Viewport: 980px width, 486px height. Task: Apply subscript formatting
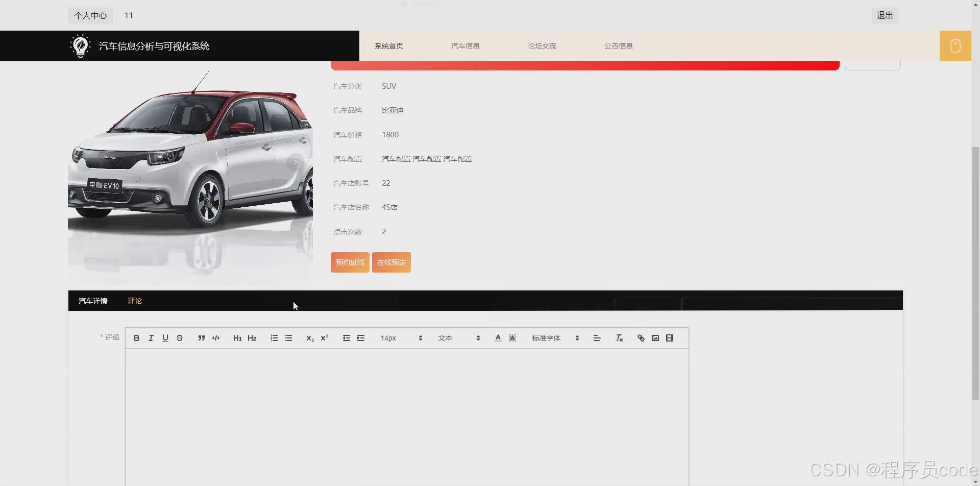310,338
